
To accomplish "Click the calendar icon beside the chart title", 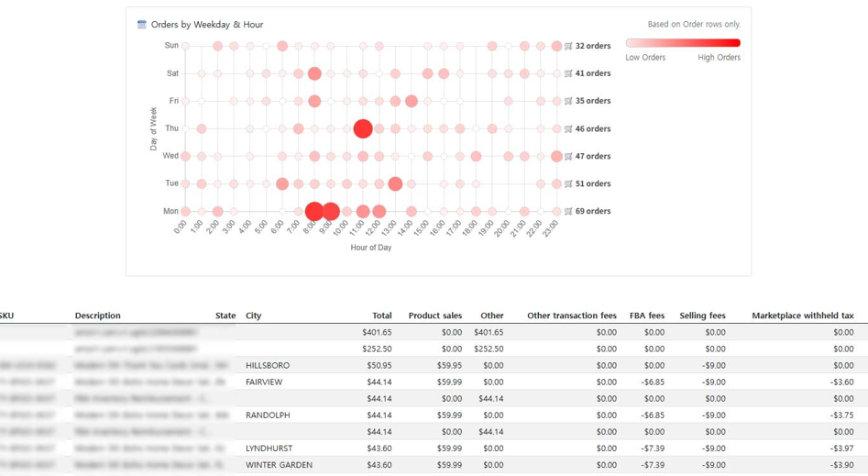I will coord(142,25).
